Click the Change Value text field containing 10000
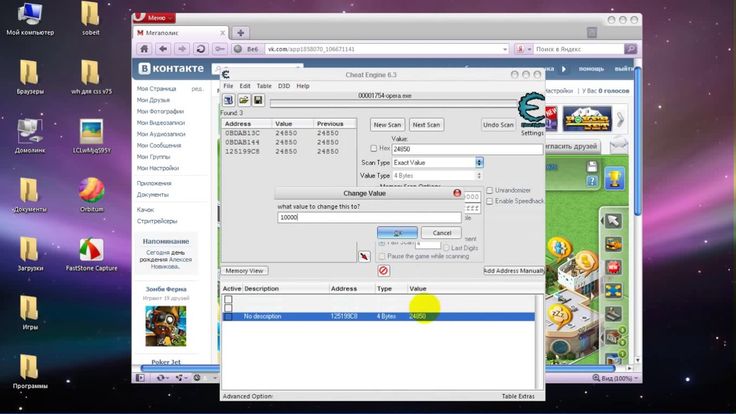The width and height of the screenshot is (736, 414). coord(368,217)
